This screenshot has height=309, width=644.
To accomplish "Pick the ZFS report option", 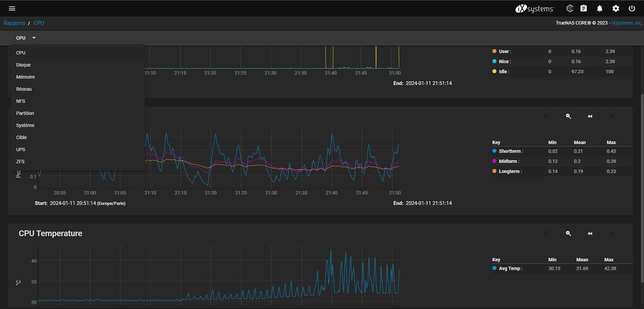I will (x=20, y=162).
